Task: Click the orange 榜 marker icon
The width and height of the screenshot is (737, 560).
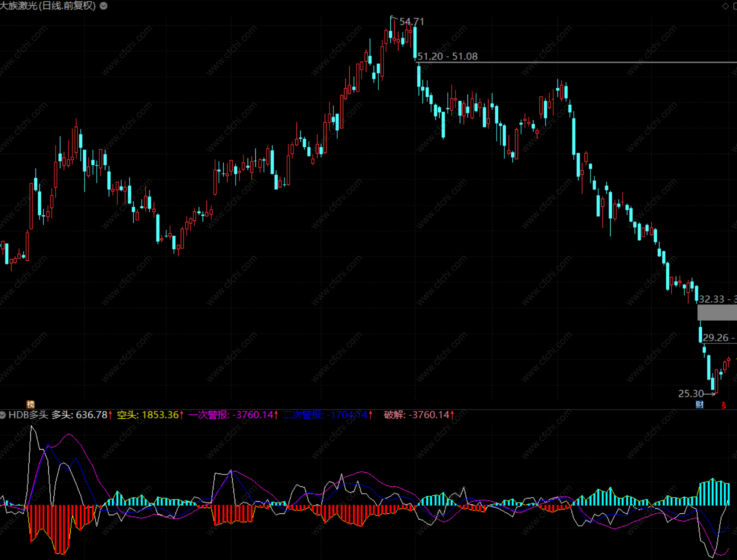Action: tap(30, 405)
